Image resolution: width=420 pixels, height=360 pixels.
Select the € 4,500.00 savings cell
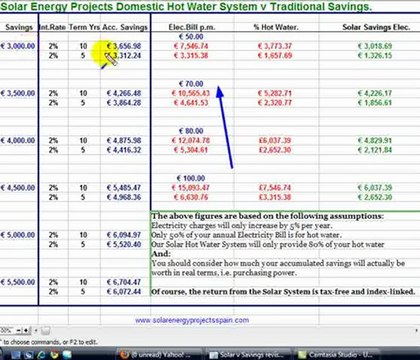click(18, 188)
